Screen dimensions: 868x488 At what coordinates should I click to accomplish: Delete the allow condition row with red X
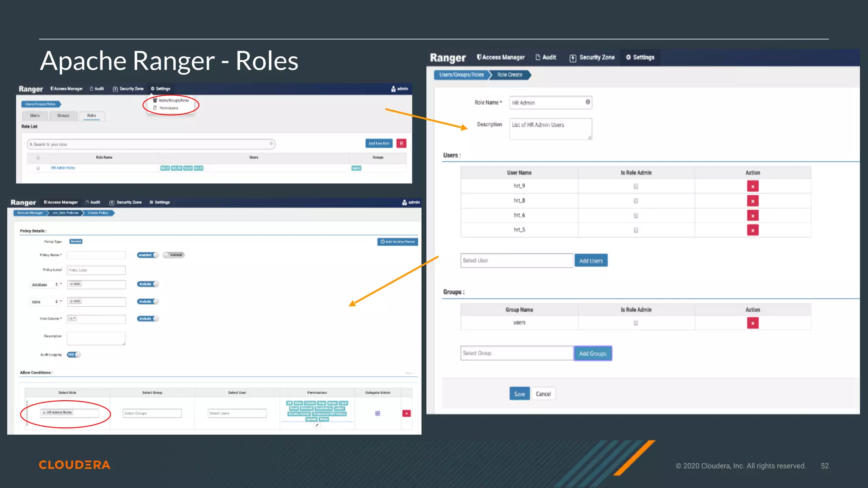[406, 413]
